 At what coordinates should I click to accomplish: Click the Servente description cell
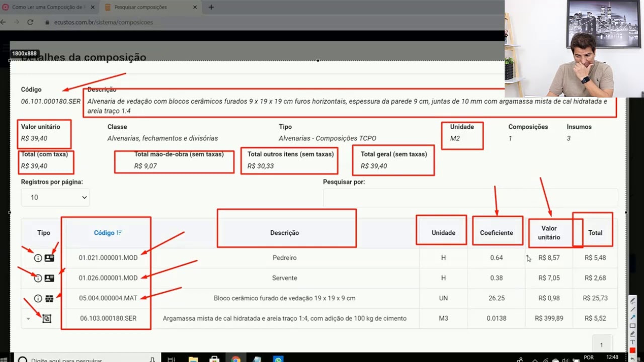(x=285, y=278)
